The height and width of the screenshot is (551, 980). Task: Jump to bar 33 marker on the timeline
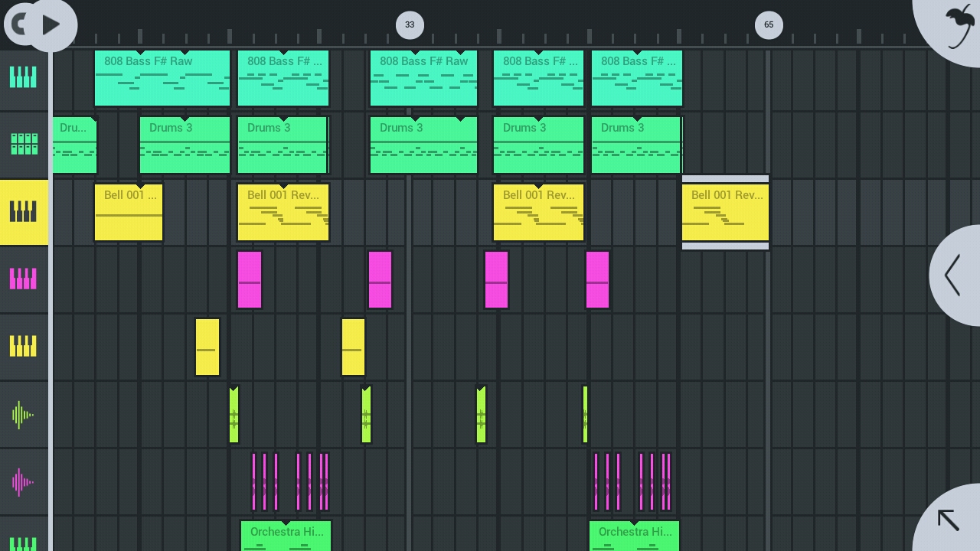tap(410, 24)
